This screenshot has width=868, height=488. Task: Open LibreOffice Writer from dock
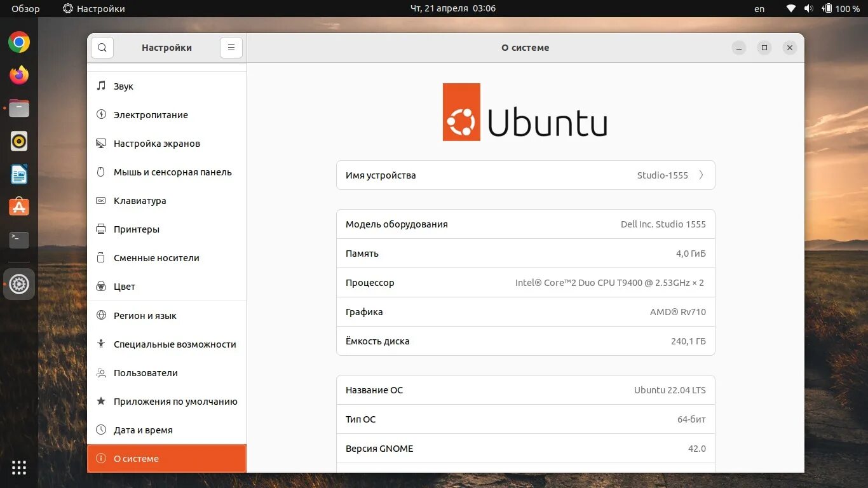19,174
